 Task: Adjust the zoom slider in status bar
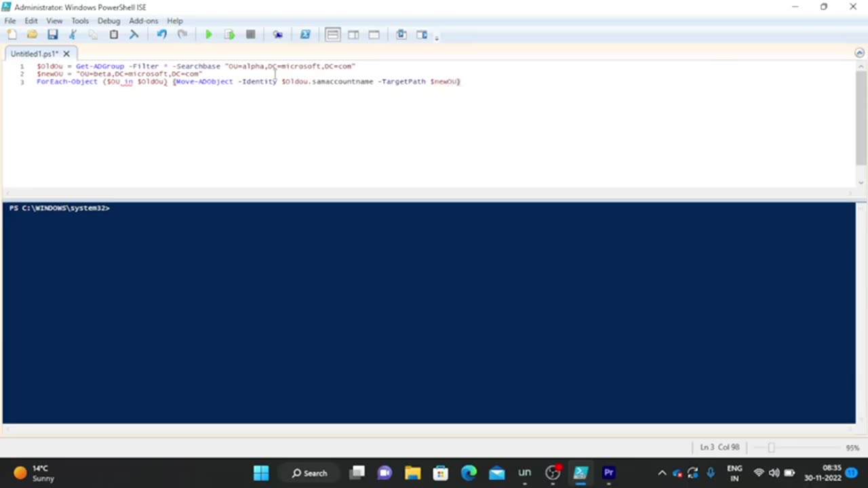[x=771, y=447]
